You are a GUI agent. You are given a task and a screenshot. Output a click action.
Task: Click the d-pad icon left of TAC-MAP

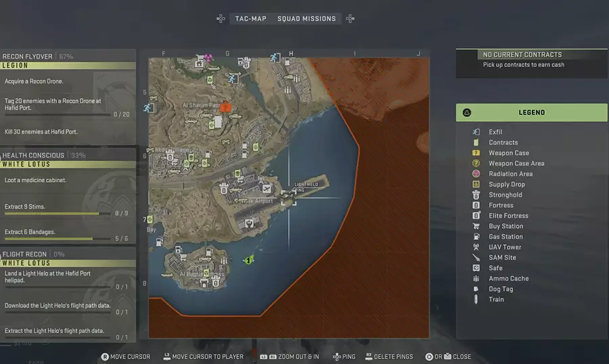pos(221,19)
